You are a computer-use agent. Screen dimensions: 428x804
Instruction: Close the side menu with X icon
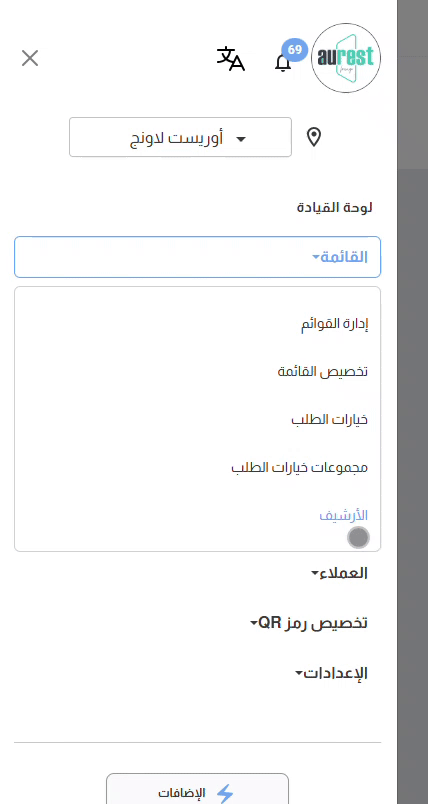[30, 58]
